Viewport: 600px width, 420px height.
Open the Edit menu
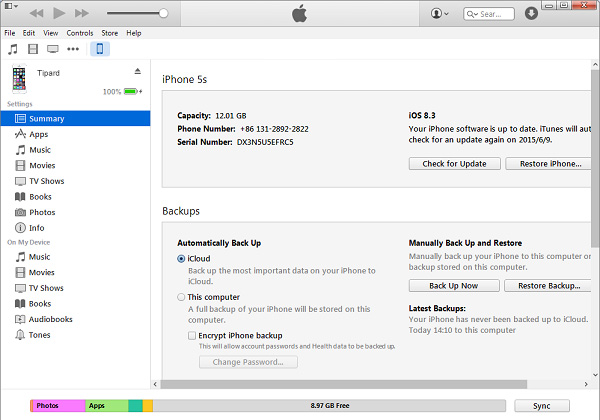28,33
